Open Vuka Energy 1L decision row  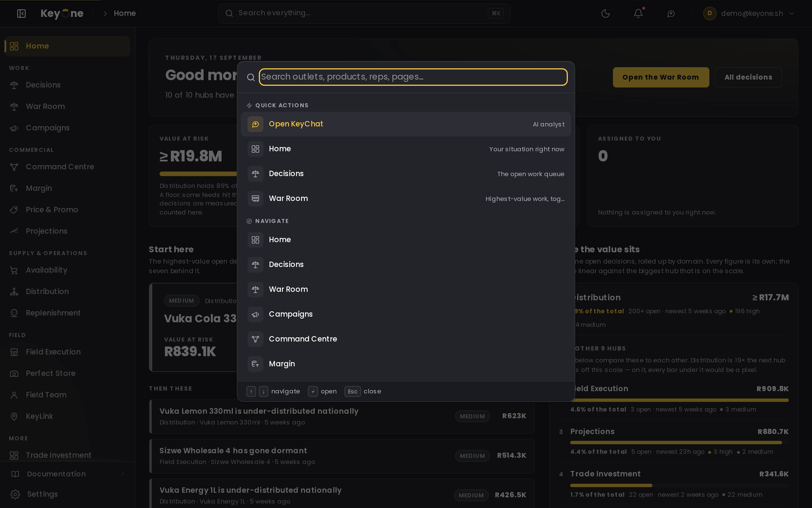click(x=342, y=494)
